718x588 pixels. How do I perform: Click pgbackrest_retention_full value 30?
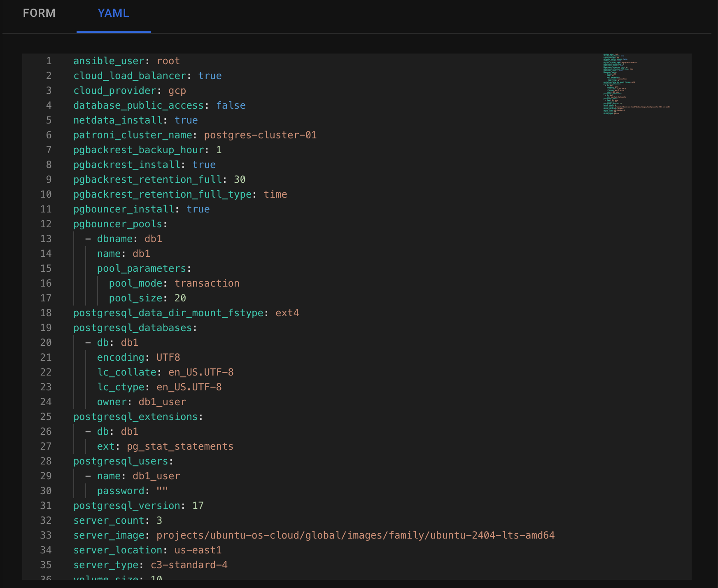(240, 180)
